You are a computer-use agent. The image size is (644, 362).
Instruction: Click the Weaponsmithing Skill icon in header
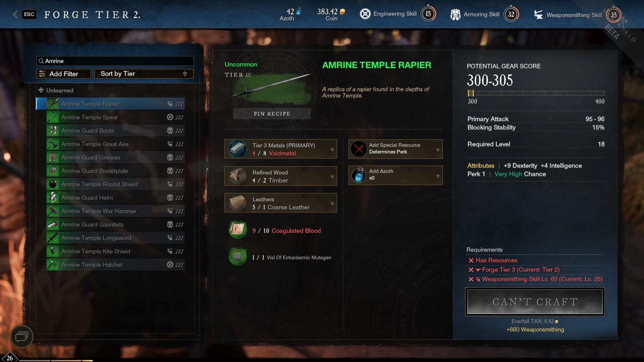(538, 15)
